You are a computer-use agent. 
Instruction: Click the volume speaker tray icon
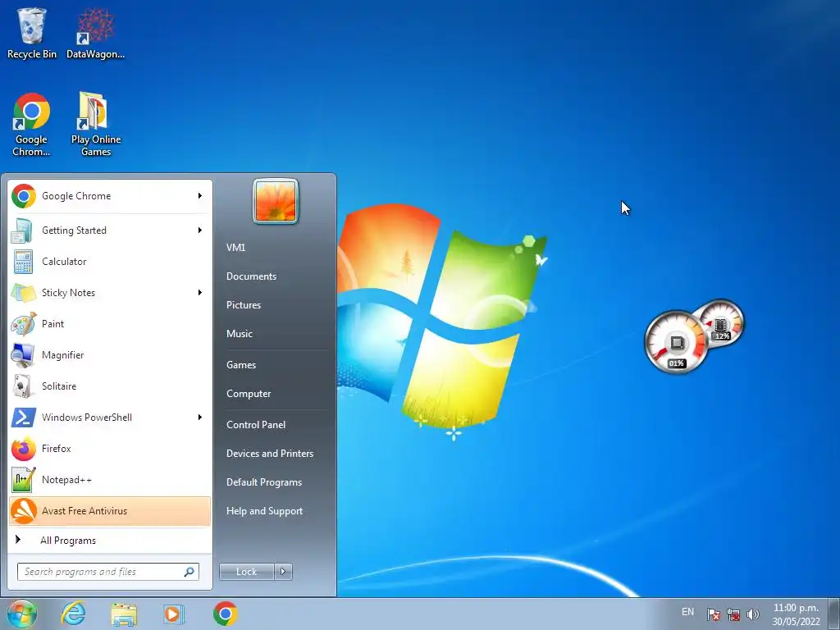coord(753,614)
